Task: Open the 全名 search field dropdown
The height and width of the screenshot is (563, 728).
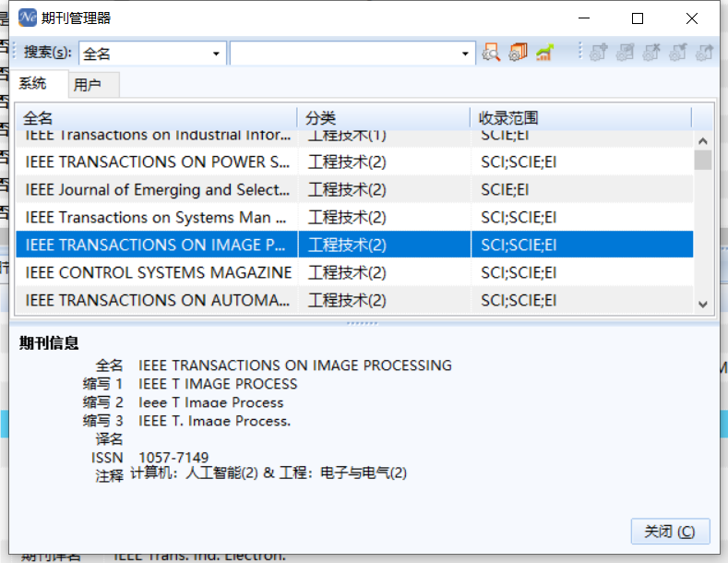Action: click(216, 54)
